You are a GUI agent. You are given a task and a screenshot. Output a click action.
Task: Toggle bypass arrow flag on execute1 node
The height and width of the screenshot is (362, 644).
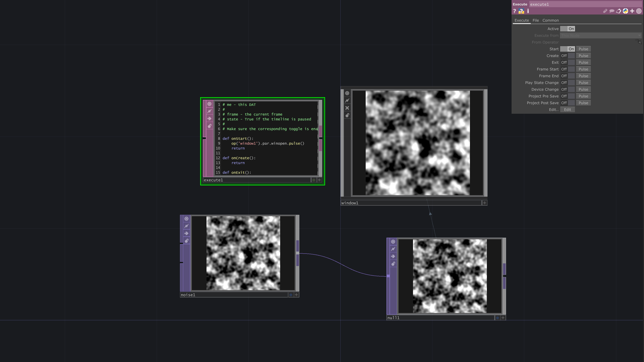tap(210, 119)
